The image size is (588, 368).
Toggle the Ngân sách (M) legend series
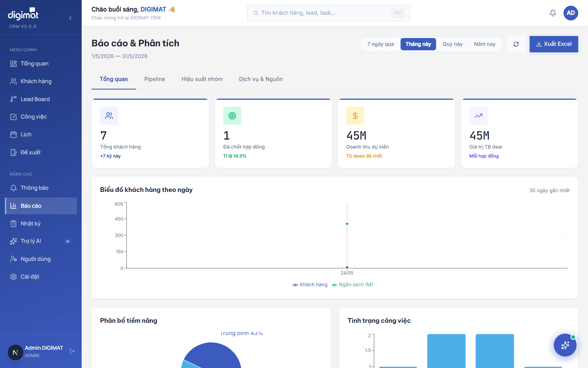click(x=352, y=285)
